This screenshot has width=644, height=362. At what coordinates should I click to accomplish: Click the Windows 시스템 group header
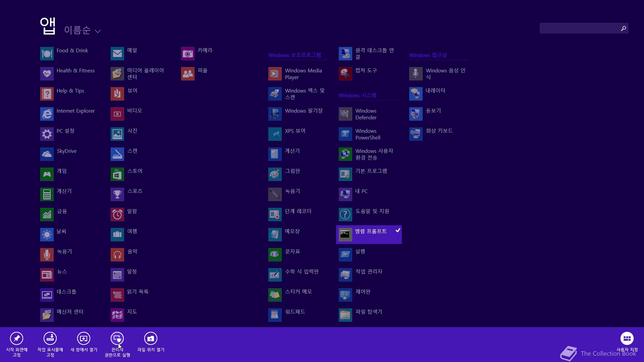358,95
